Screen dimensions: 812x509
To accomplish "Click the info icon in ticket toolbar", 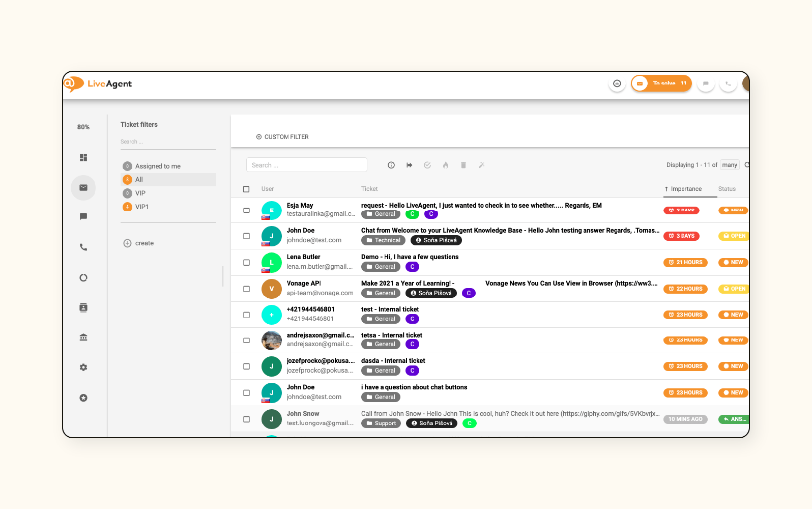I will 391,165.
